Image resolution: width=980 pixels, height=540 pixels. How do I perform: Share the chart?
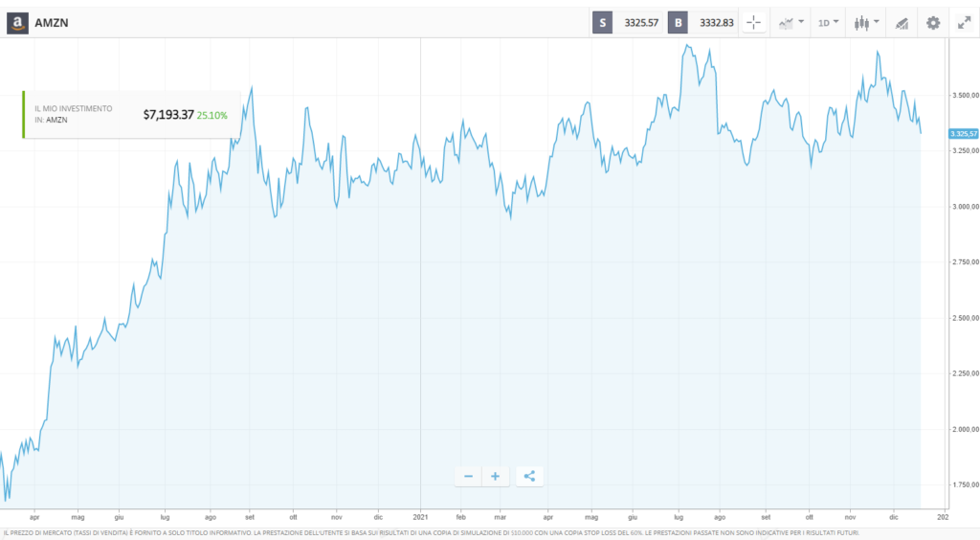(x=529, y=476)
